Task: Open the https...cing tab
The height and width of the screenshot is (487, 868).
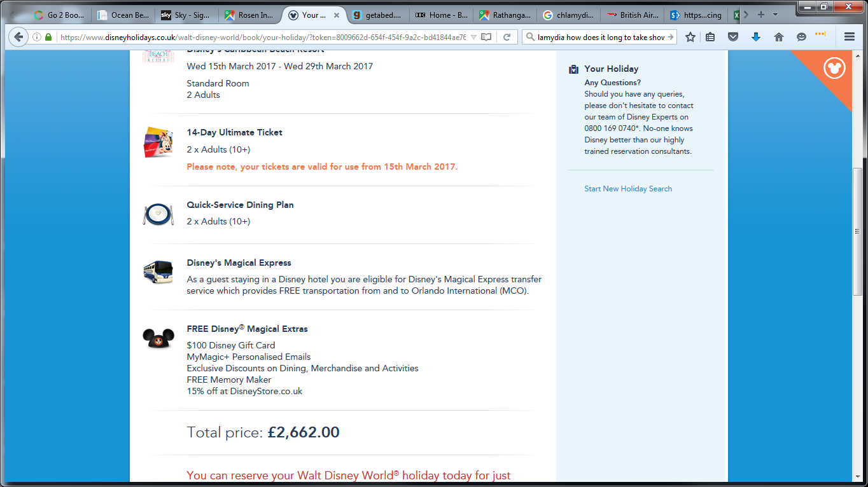Action: coord(696,15)
